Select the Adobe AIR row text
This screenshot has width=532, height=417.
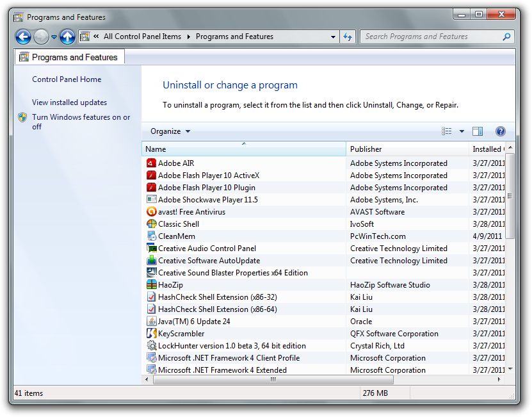pos(176,163)
